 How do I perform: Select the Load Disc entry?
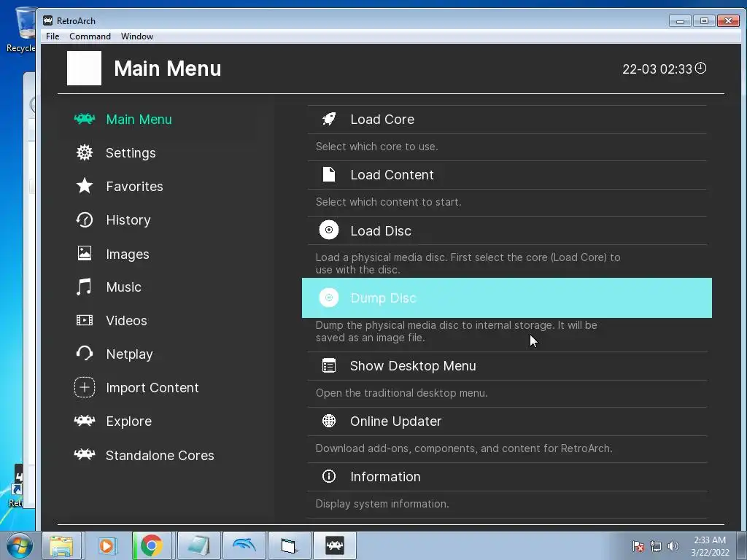[x=507, y=230]
